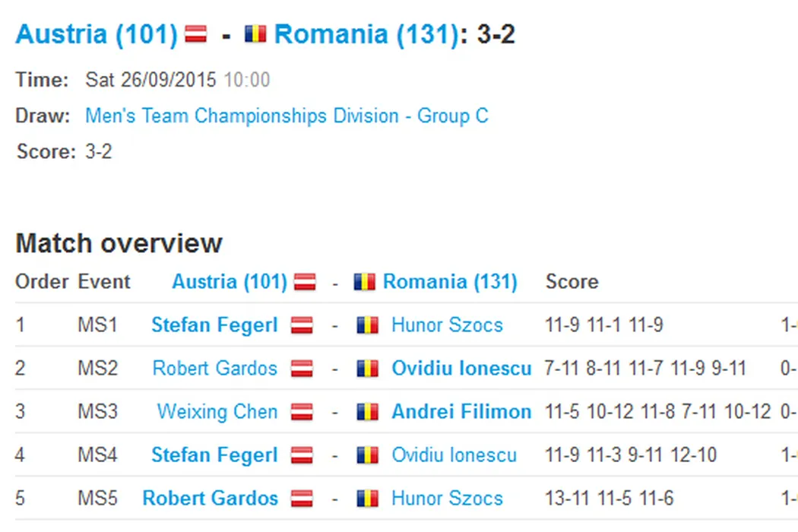Open Ovidiu Ionescu's profile in MS2 row
Image resolution: width=798 pixels, height=532 pixels.
click(461, 369)
